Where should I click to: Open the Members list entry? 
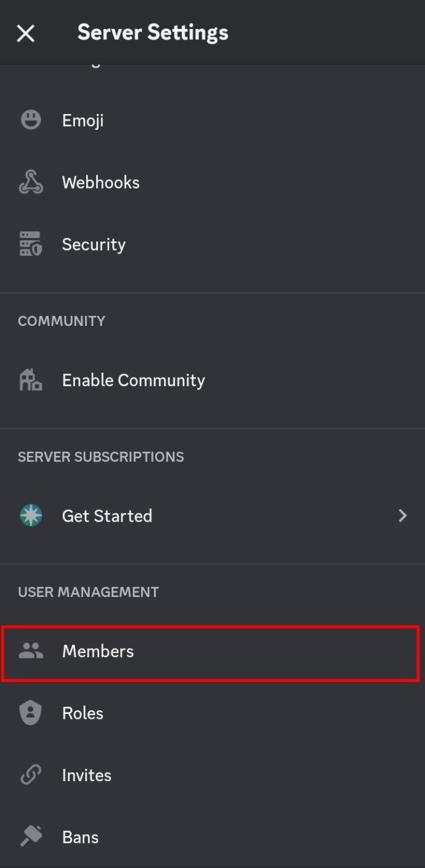click(x=211, y=653)
